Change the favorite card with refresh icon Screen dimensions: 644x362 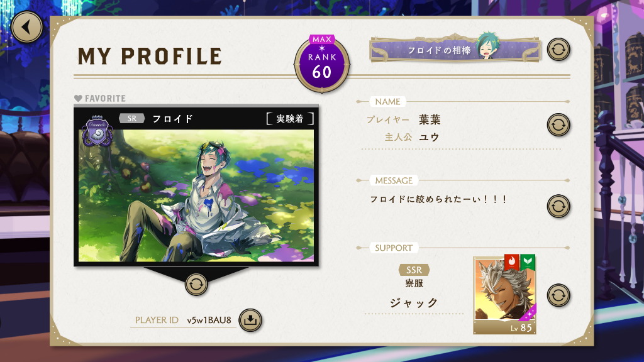coord(196,284)
